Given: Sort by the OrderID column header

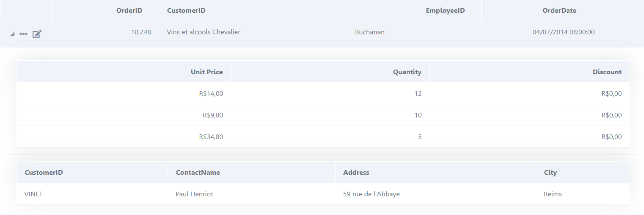Looking at the screenshot, I should 105,11.
